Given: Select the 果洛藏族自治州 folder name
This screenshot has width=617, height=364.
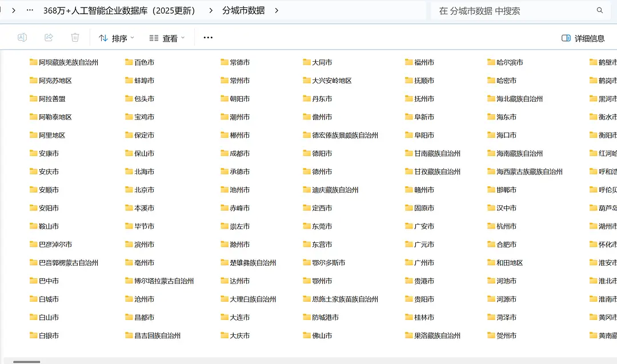Looking at the screenshot, I should (x=437, y=335).
